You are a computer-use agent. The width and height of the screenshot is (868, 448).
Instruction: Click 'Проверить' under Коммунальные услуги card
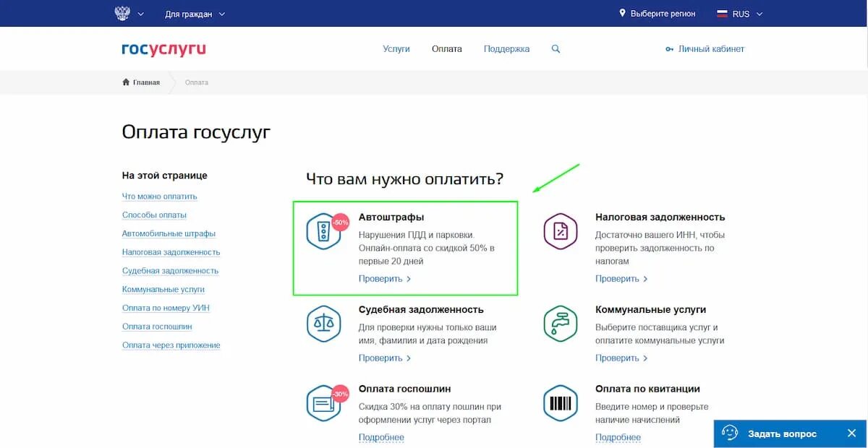(621, 358)
